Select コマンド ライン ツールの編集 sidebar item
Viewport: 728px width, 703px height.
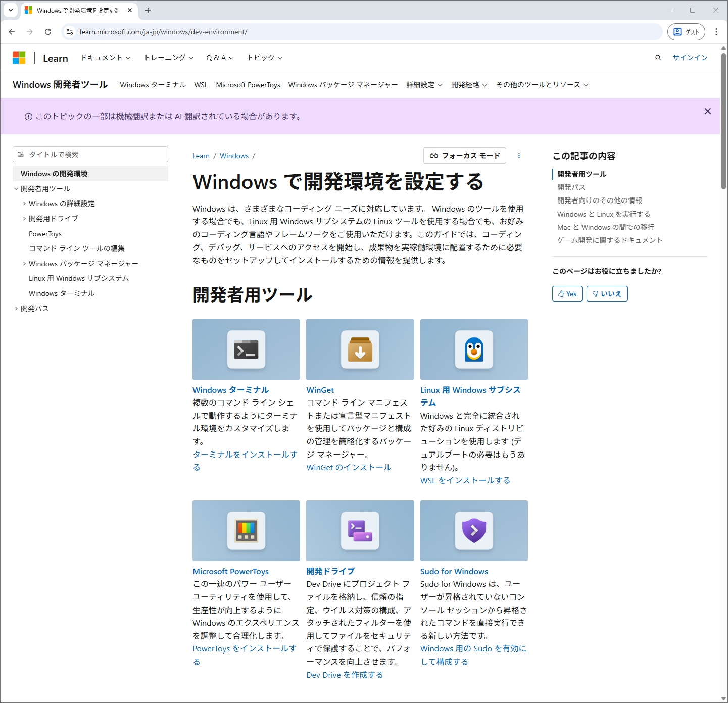(77, 248)
